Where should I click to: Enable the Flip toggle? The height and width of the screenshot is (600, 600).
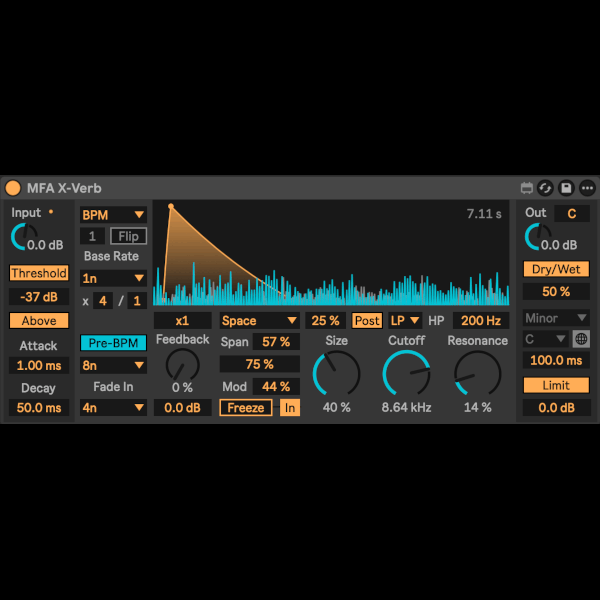[127, 237]
